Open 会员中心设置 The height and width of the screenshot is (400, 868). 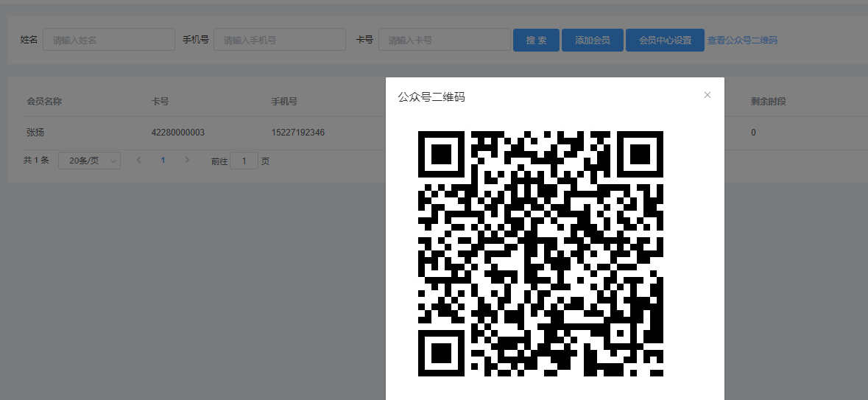tap(665, 41)
